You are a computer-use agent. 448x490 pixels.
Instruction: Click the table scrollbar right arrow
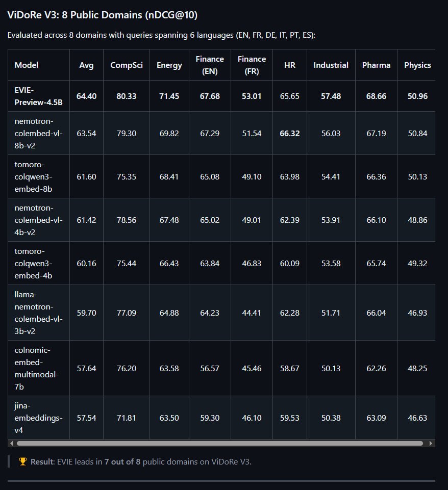click(431, 443)
